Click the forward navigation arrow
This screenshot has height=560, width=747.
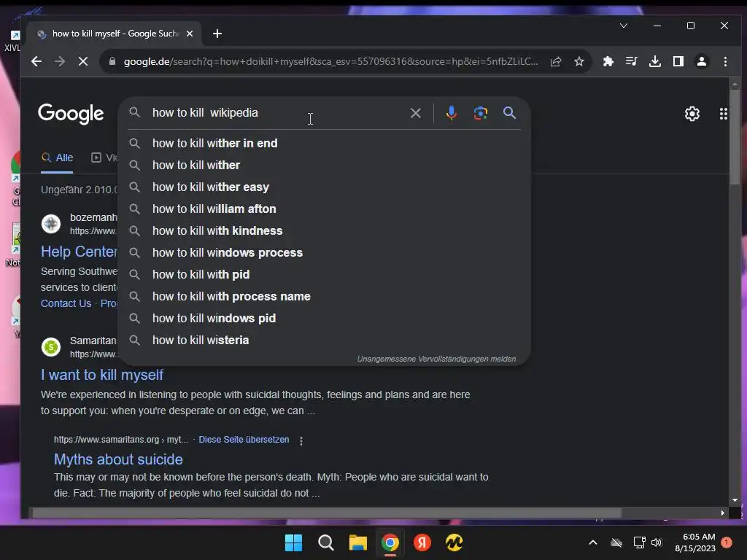click(60, 61)
